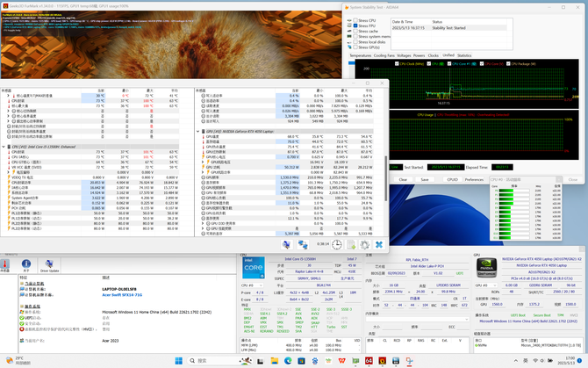Open Task View from the taskbar

[261, 361]
